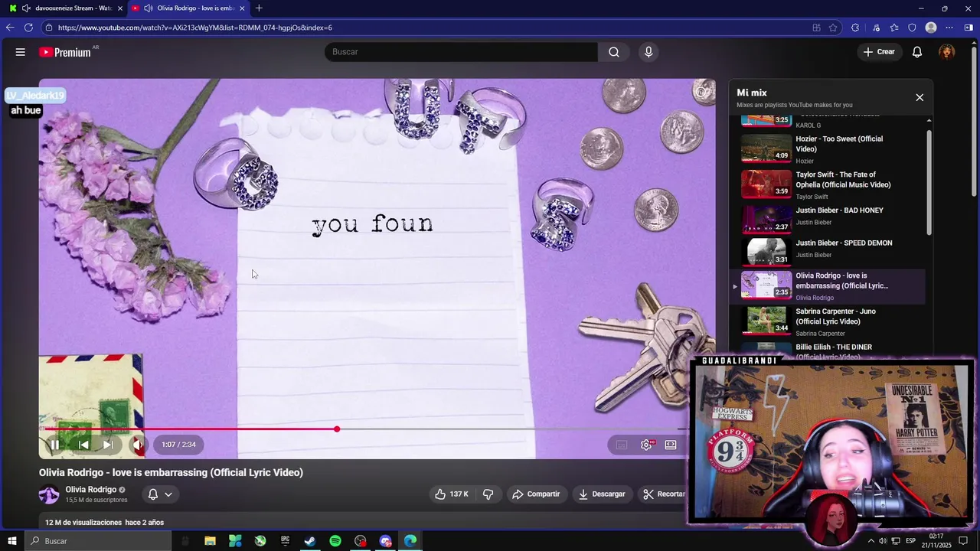This screenshot has height=551, width=980.
Task: Show hidden system tray icons
Action: pos(871,541)
